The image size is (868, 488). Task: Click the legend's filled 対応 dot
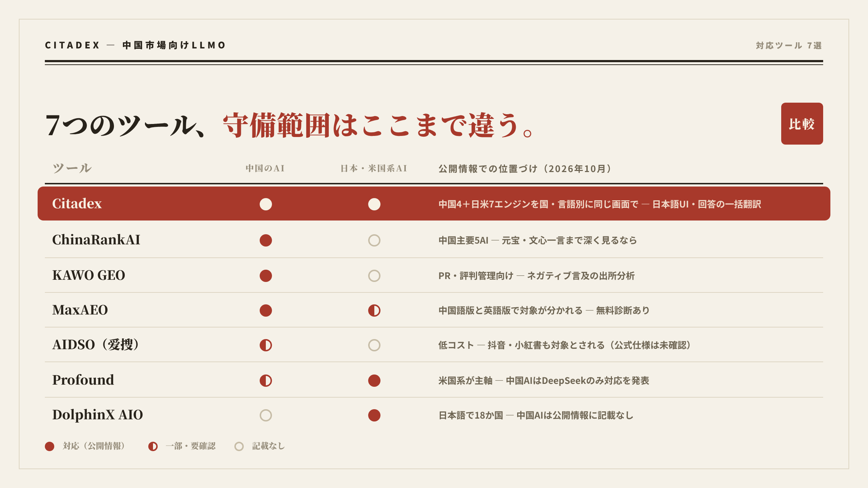(50, 446)
